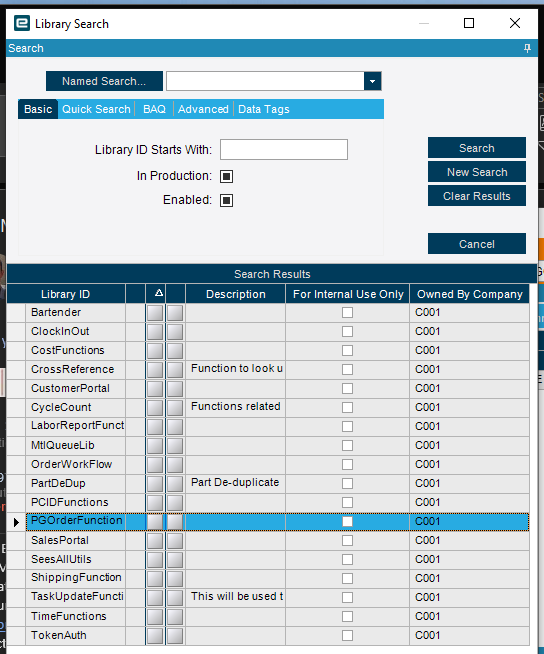Sort by For Internal Use Only header
The image size is (544, 654).
tap(348, 294)
